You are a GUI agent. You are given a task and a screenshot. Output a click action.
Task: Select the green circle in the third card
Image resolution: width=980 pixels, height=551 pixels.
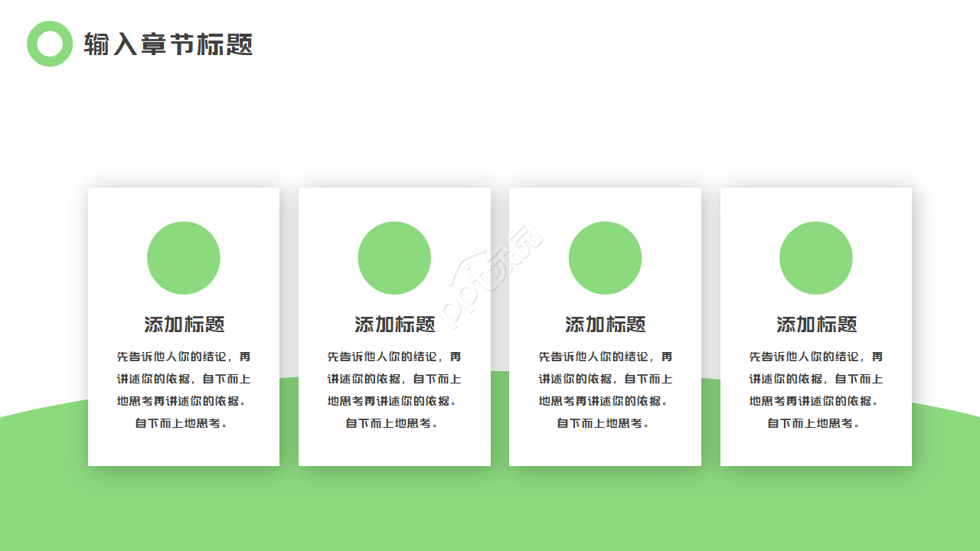[x=605, y=258]
